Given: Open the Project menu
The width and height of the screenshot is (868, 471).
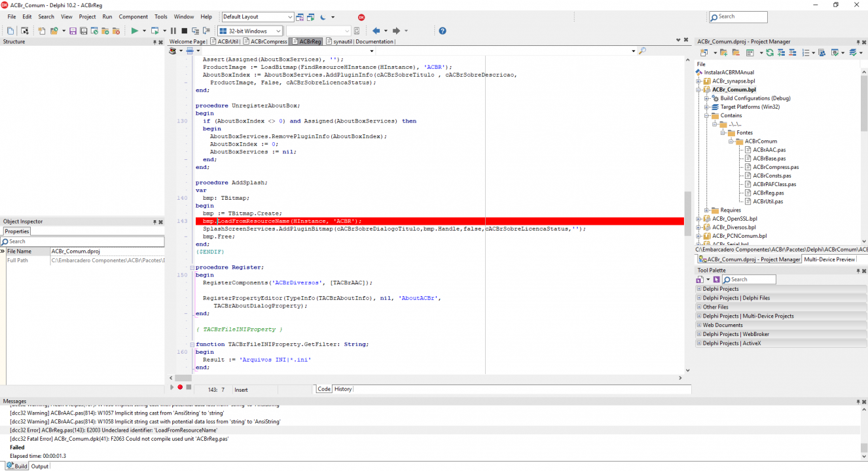Looking at the screenshot, I should pos(87,17).
